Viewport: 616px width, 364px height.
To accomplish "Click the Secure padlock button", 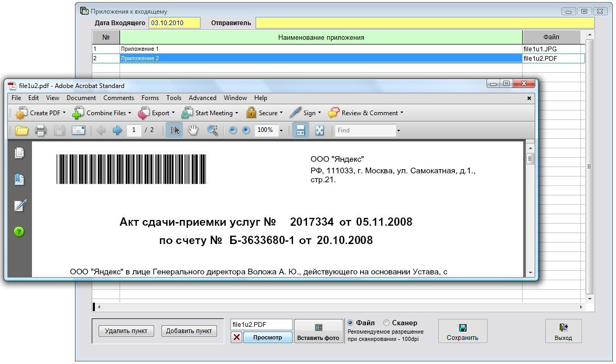I will point(264,113).
